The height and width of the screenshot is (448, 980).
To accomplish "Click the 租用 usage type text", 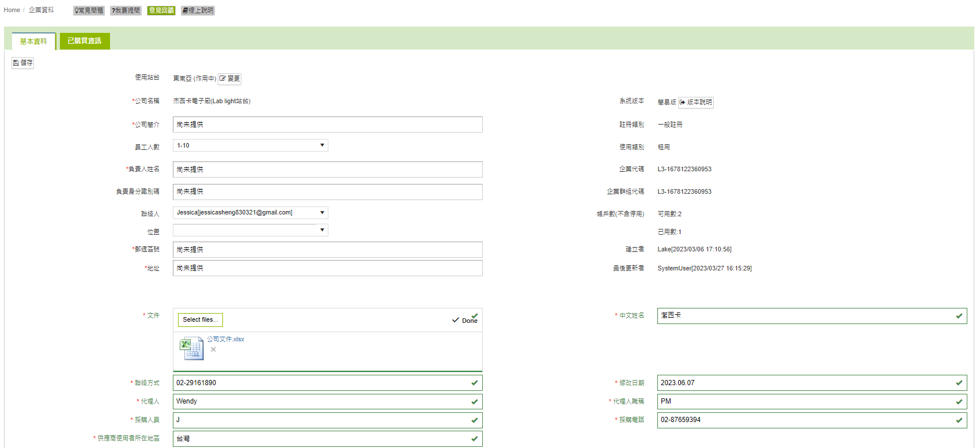I will point(664,147).
